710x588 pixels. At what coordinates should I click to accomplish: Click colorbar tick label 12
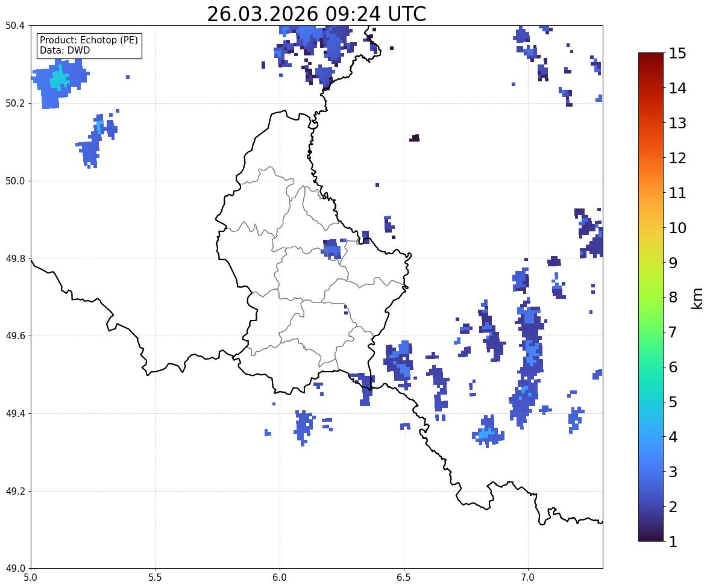click(677, 158)
